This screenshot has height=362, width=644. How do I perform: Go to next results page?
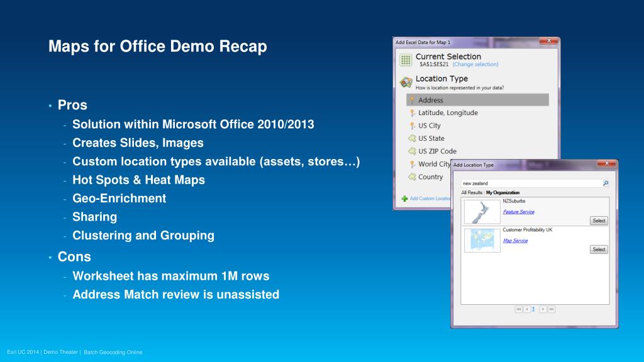click(543, 309)
